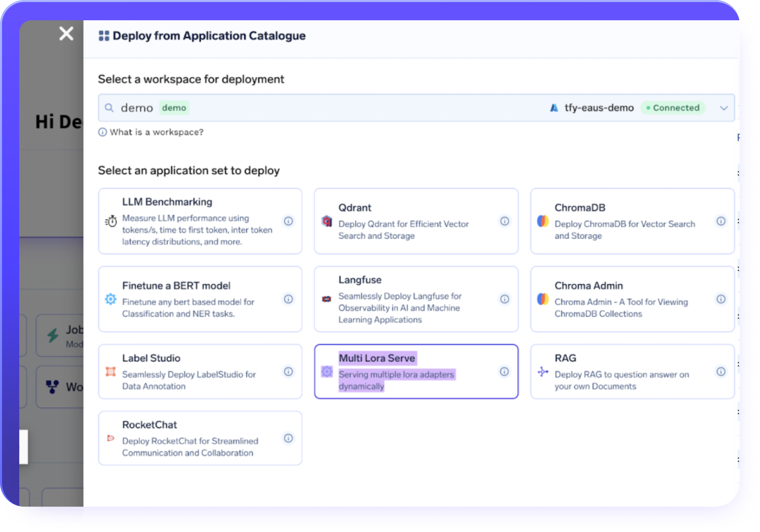View info about the Qdrant application
The width and height of the screenshot is (760, 532).
pyautogui.click(x=504, y=221)
